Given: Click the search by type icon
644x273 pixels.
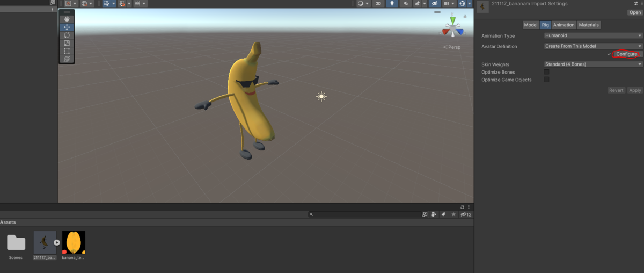Looking at the screenshot, I should tap(434, 214).
